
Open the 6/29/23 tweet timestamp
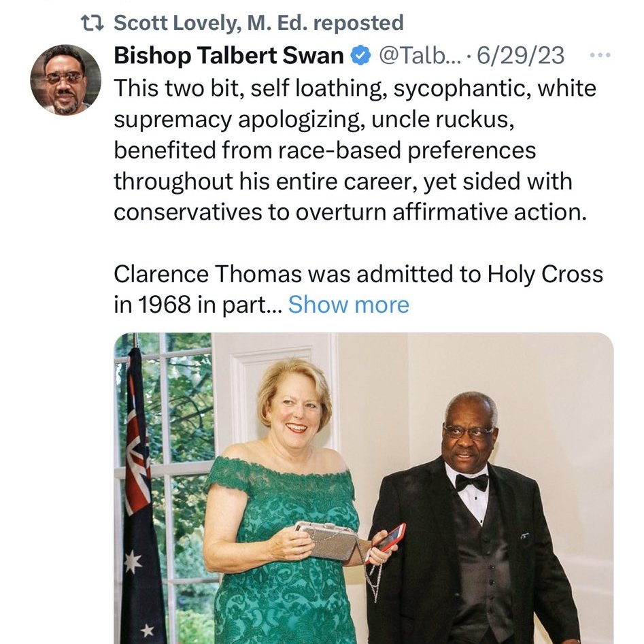pyautogui.click(x=520, y=56)
